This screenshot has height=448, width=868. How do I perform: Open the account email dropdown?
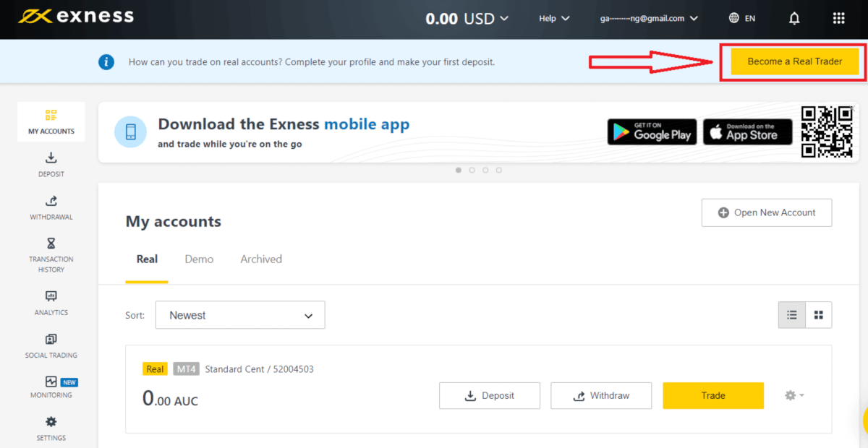pyautogui.click(x=649, y=19)
